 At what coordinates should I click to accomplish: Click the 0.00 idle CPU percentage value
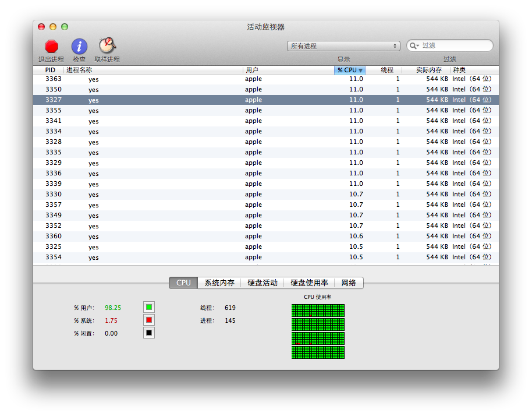111,333
